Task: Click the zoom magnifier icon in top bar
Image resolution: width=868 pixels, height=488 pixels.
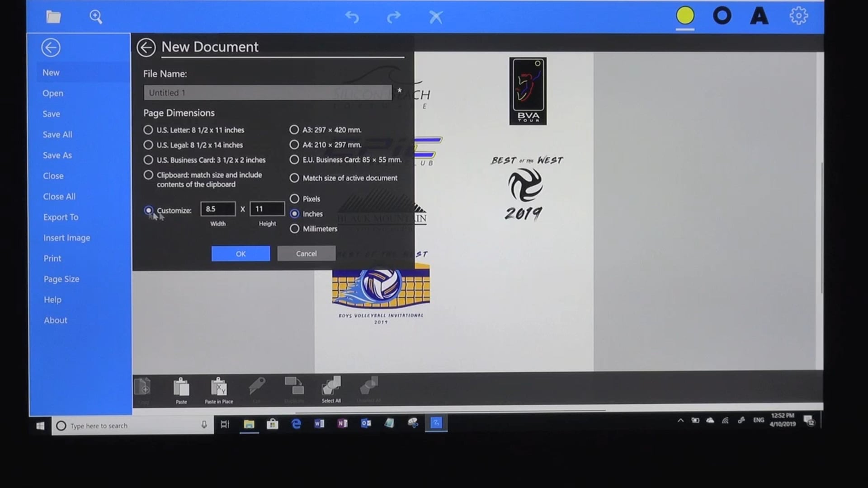Action: coord(96,17)
